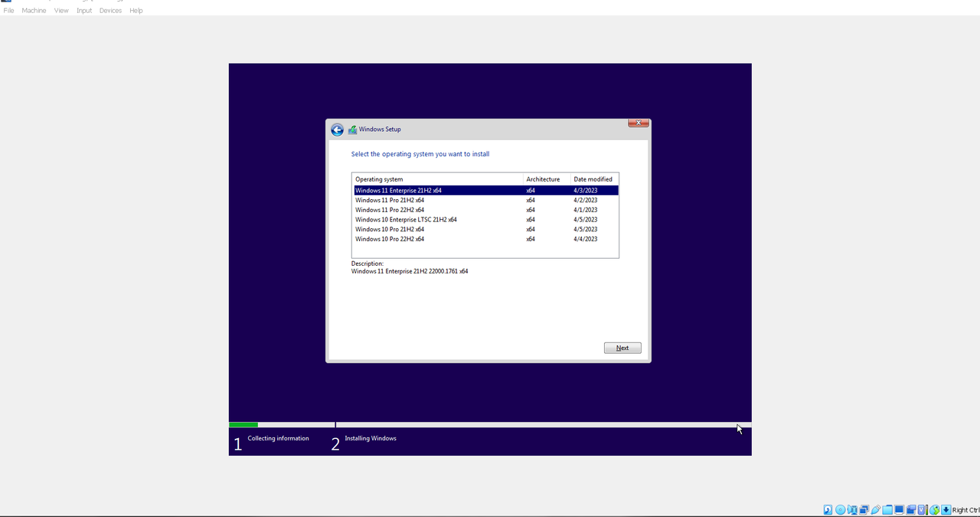Click the Right Ctrl host key label

pyautogui.click(x=966, y=510)
